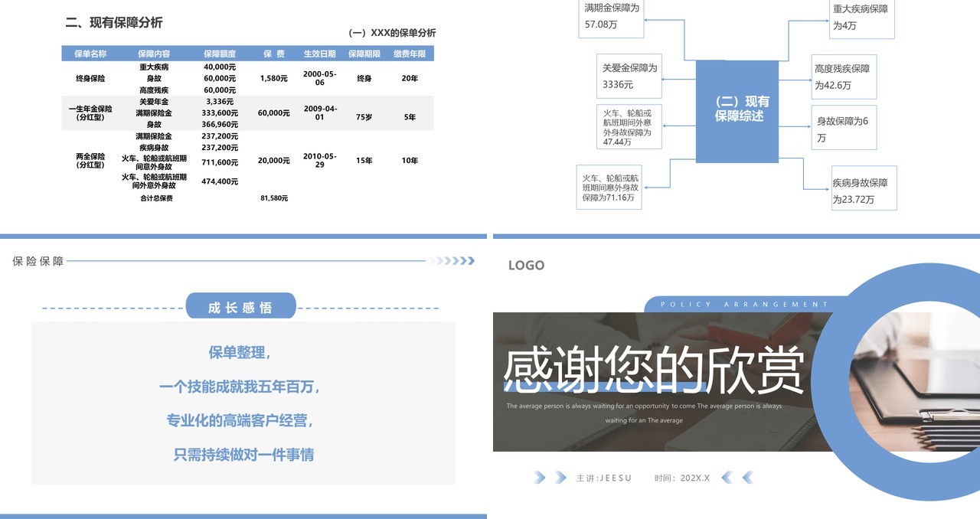Select the box ending with 47.44万
Image resolution: width=980 pixels, height=519 pixels.
629,126
